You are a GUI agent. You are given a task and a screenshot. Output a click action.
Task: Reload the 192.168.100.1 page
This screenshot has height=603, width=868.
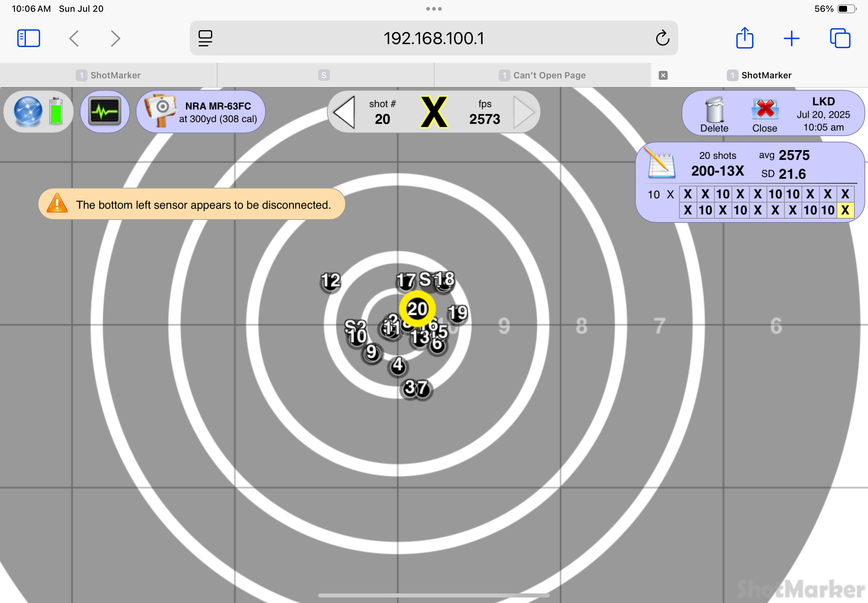pyautogui.click(x=662, y=38)
